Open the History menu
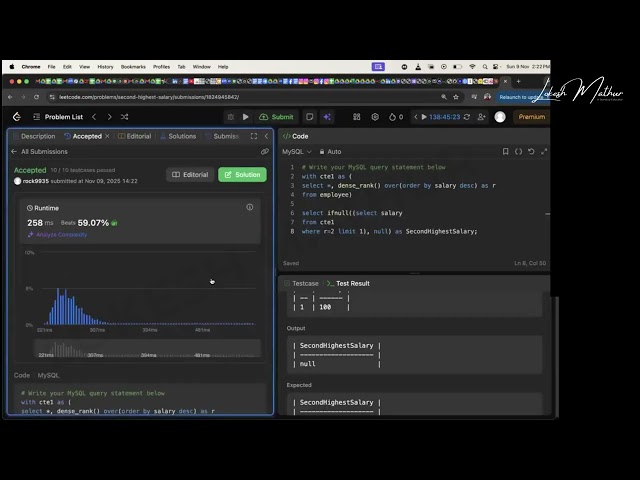 coord(105,67)
